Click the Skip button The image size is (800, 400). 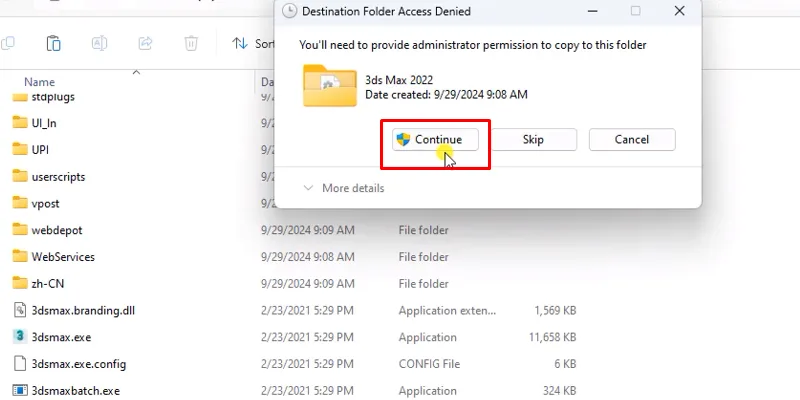(533, 140)
